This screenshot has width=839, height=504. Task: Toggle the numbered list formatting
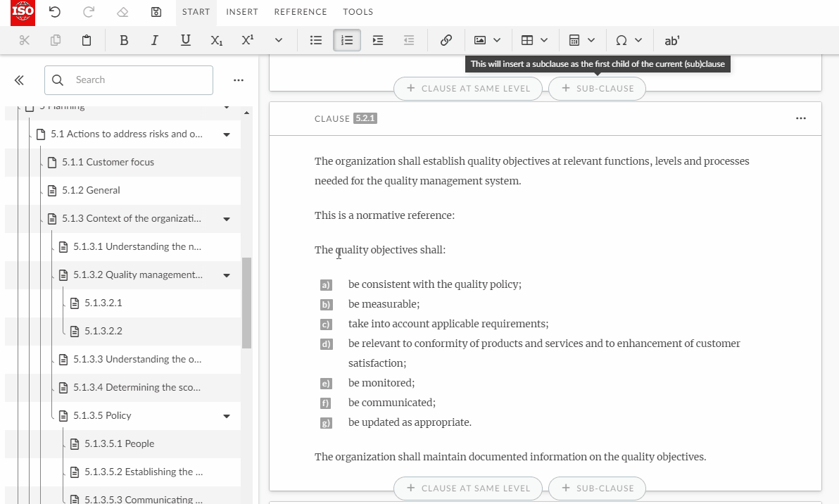[346, 40]
